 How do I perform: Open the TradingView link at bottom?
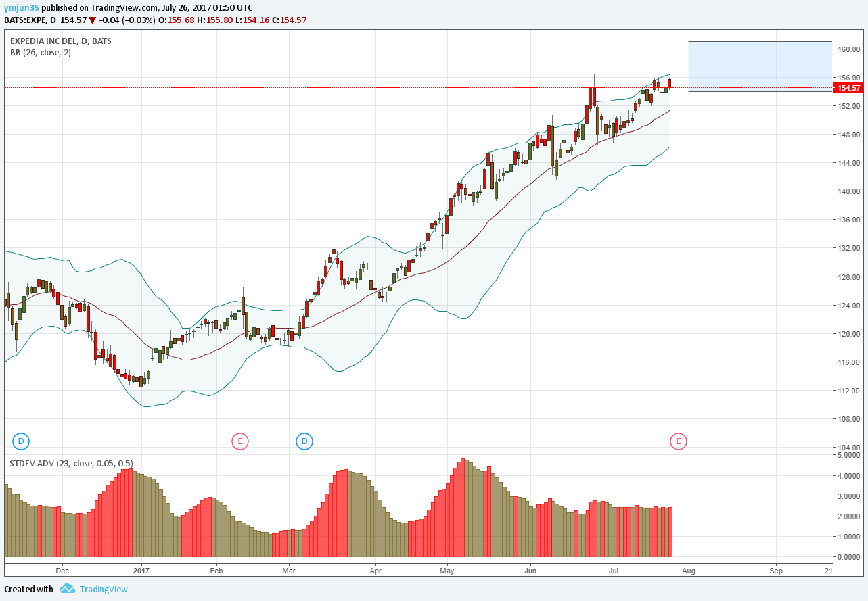[x=104, y=589]
